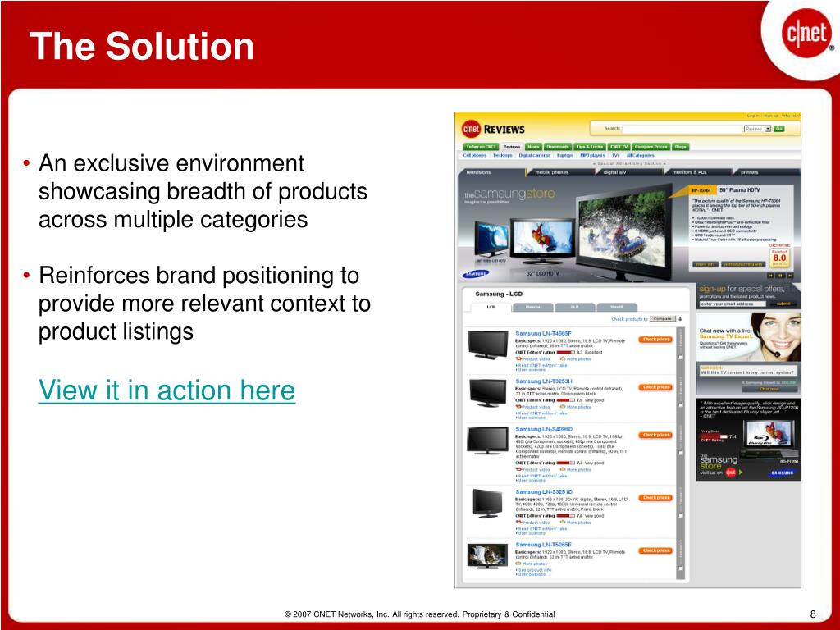Follow the Digital cameras category link

pos(535,155)
